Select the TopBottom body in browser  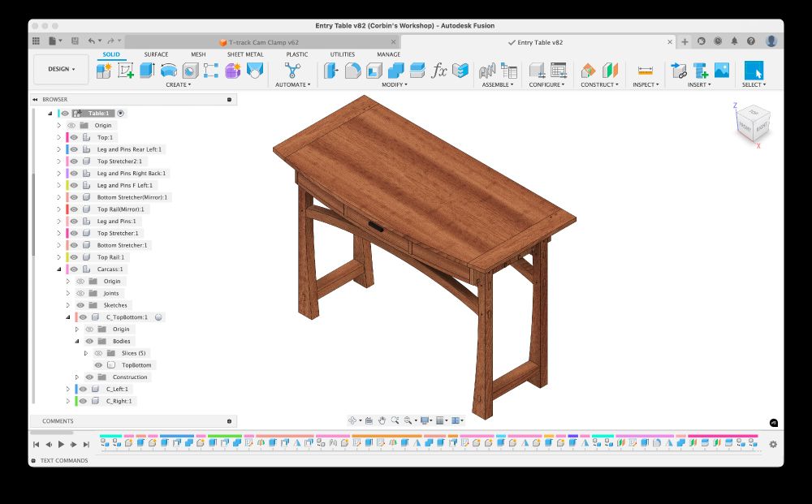(x=136, y=364)
